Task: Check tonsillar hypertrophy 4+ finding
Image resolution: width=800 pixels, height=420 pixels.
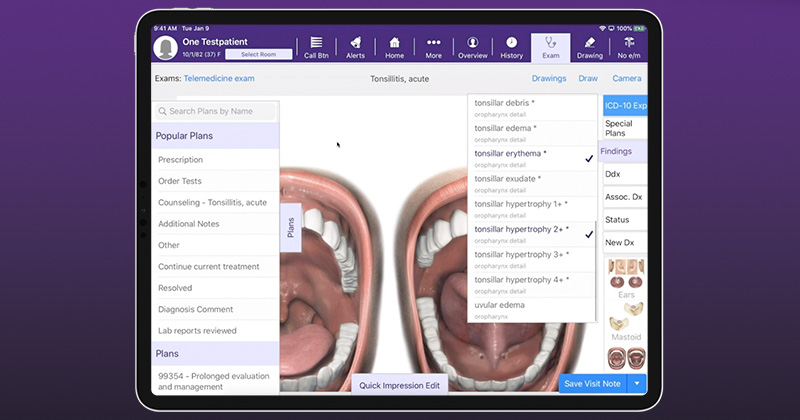Action: (x=532, y=285)
